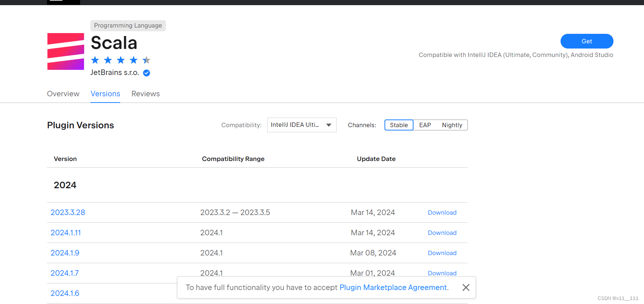Screen dimensions: 644x304
Task: Open the Plugin Marketplace Agreement link
Action: (x=393, y=287)
